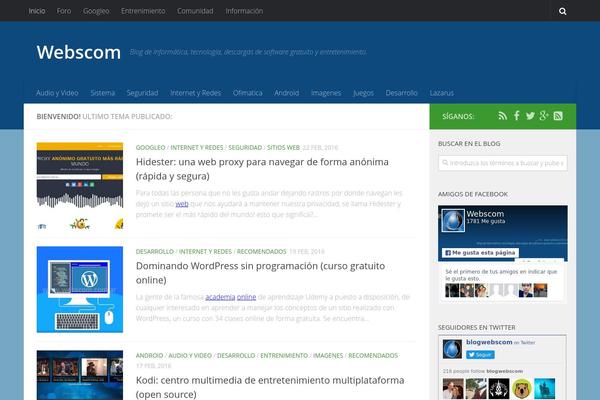
Task: Select the Sistema category tab
Action: tap(103, 93)
